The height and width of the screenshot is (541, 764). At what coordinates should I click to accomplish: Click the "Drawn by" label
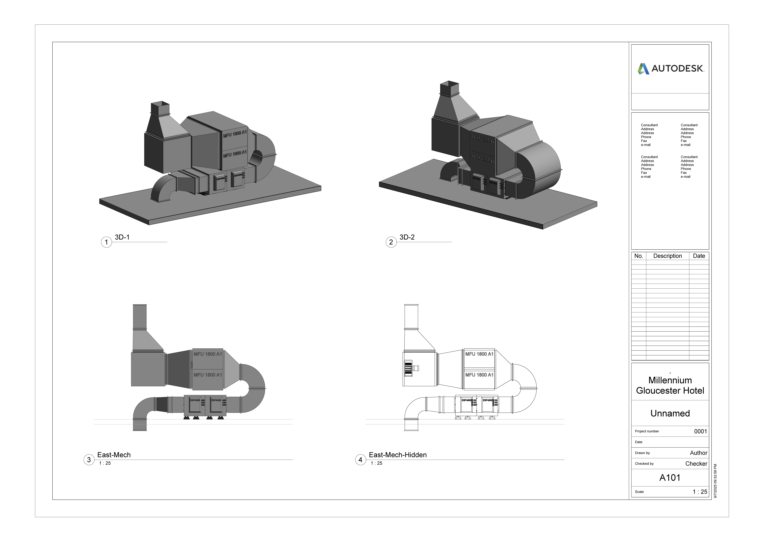[642, 453]
